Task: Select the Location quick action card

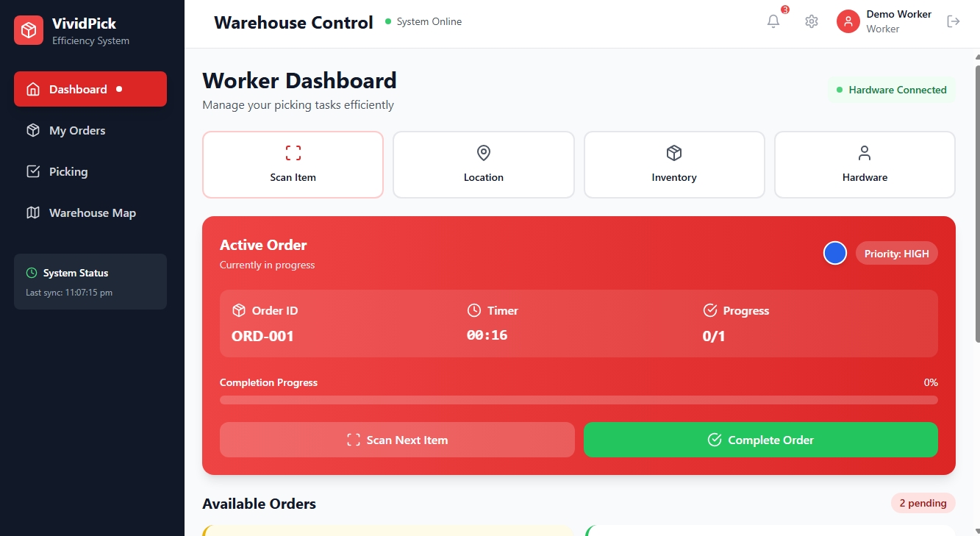Action: tap(484, 165)
